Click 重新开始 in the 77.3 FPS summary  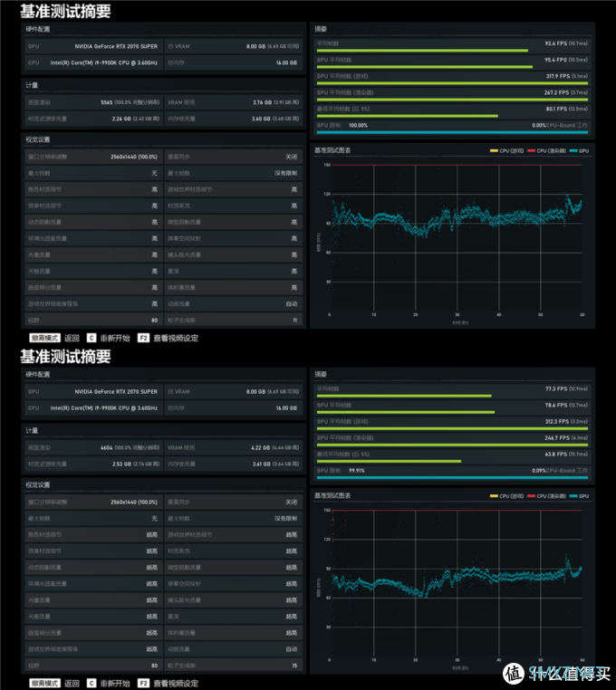pos(115,683)
